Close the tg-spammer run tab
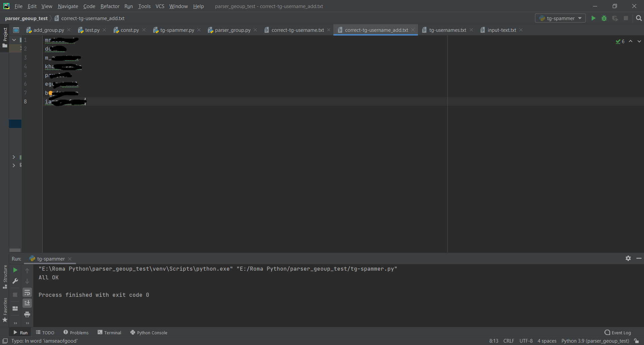This screenshot has height=345, width=644. (70, 259)
